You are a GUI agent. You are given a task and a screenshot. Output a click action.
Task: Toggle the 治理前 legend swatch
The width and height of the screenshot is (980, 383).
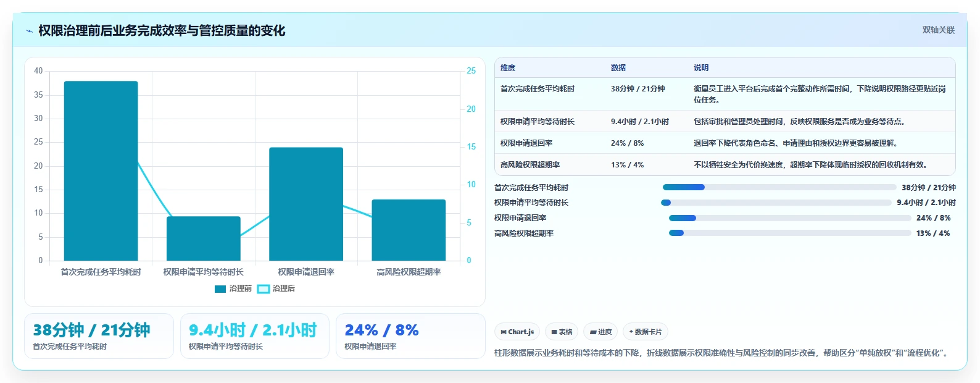(220, 289)
